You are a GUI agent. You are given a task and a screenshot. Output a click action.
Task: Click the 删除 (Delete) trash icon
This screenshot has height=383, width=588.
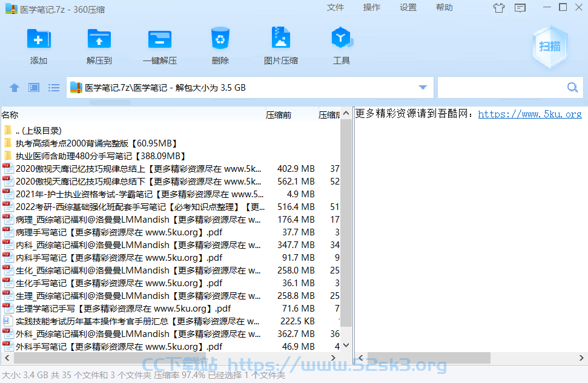(x=220, y=38)
